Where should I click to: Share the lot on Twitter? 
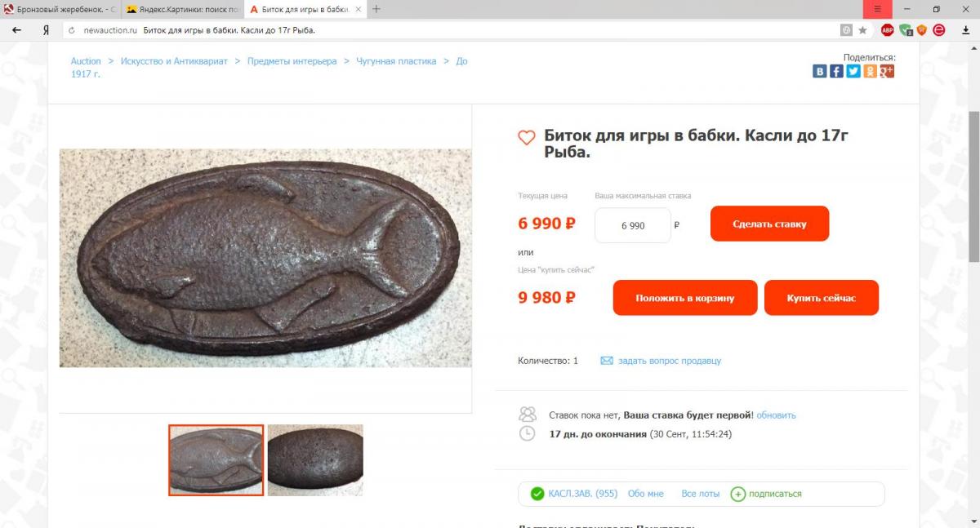(x=853, y=71)
